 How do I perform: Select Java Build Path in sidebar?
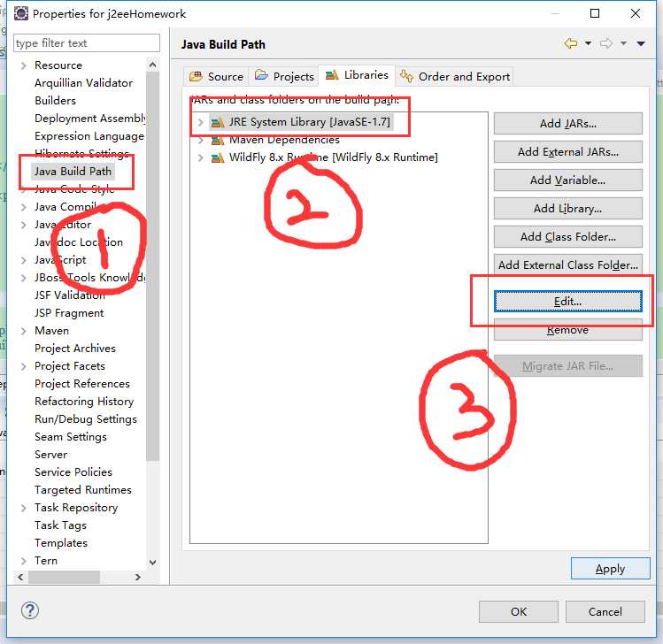(73, 171)
